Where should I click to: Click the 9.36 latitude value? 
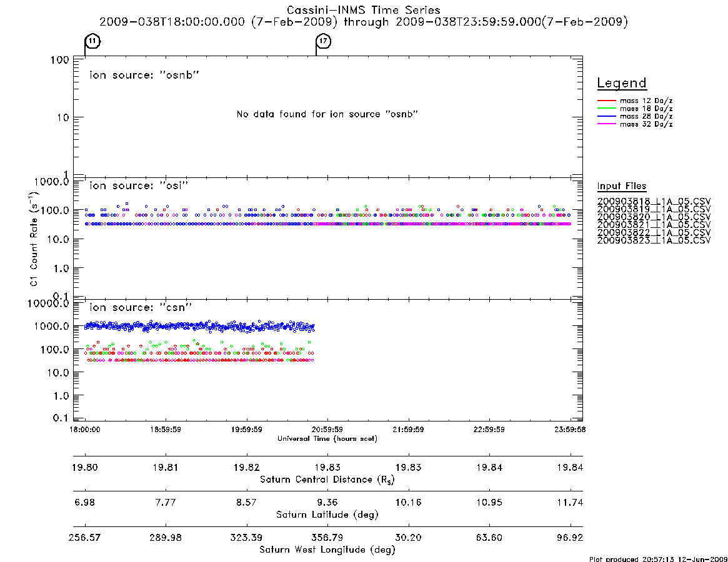coord(327,503)
